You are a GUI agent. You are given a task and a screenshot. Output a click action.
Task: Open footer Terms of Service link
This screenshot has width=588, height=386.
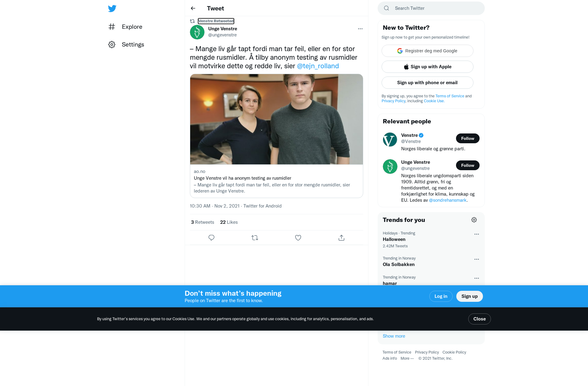coord(397,352)
